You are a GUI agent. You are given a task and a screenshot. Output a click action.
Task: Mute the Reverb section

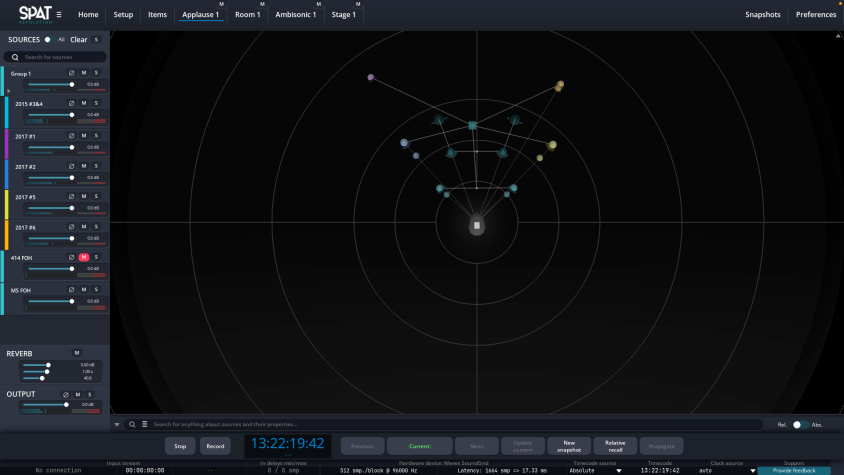click(77, 353)
